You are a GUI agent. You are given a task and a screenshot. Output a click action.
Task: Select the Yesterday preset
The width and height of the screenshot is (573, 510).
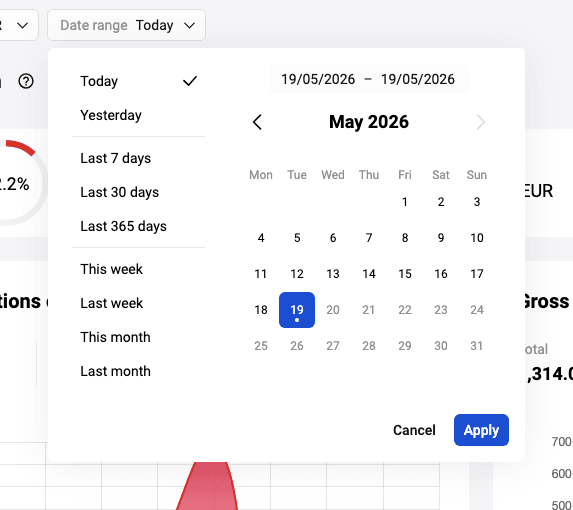(138, 115)
